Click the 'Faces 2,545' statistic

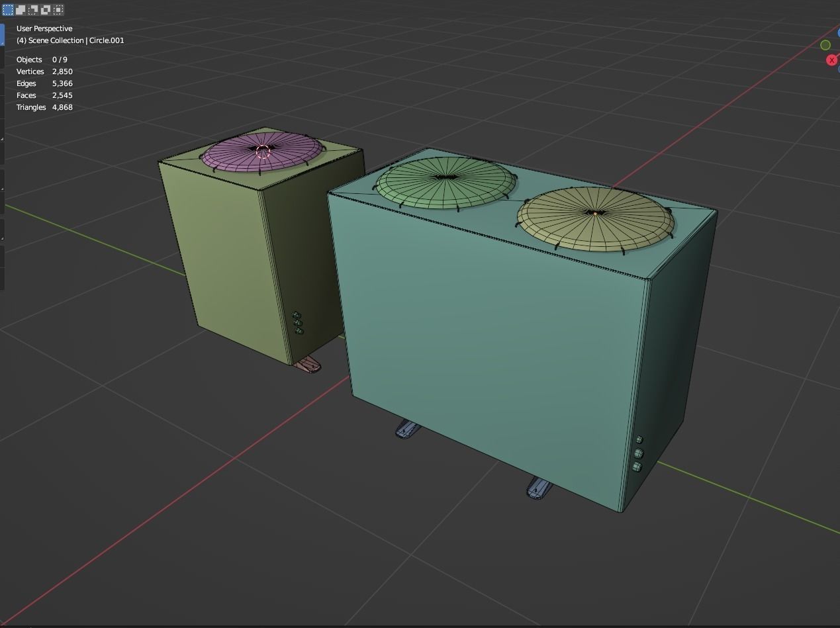tap(44, 95)
